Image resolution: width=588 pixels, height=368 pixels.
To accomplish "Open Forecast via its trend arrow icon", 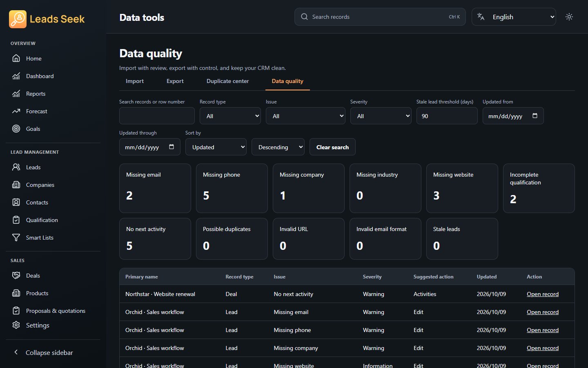I will 16,111.
